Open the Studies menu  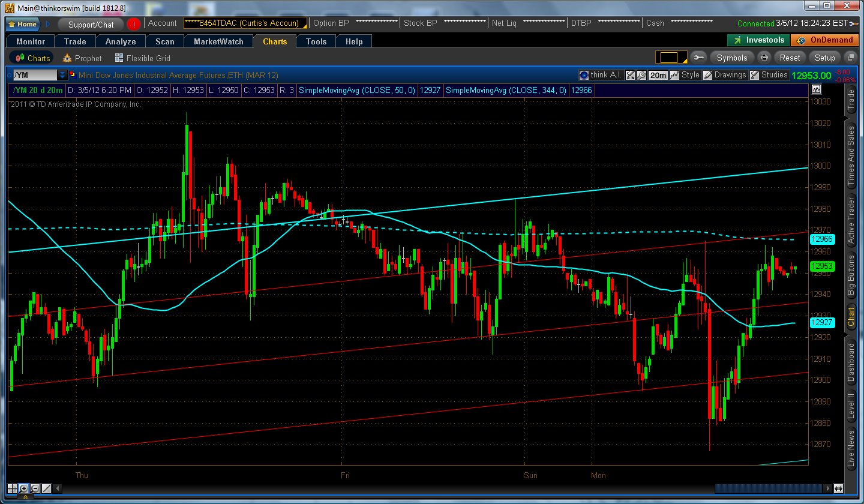pos(769,75)
